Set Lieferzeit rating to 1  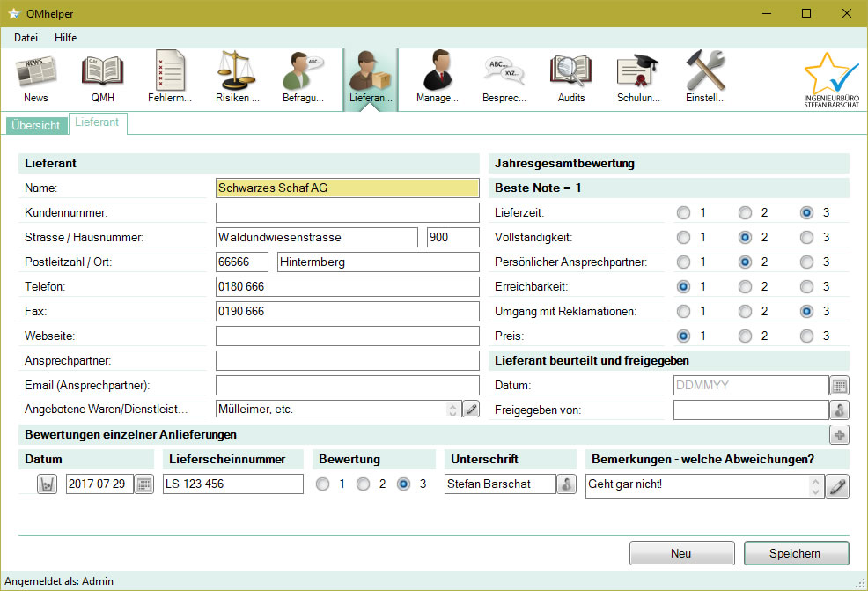[683, 213]
